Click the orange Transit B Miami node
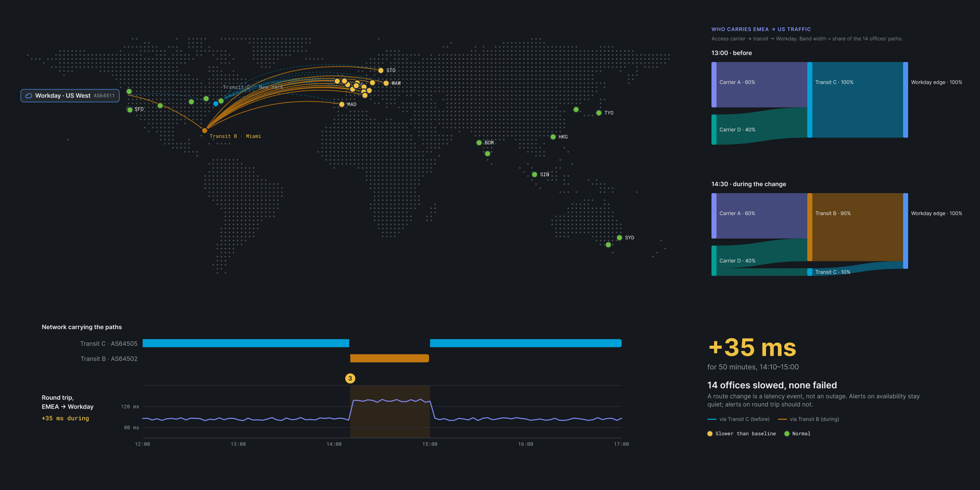This screenshot has width=980, height=490. click(205, 131)
